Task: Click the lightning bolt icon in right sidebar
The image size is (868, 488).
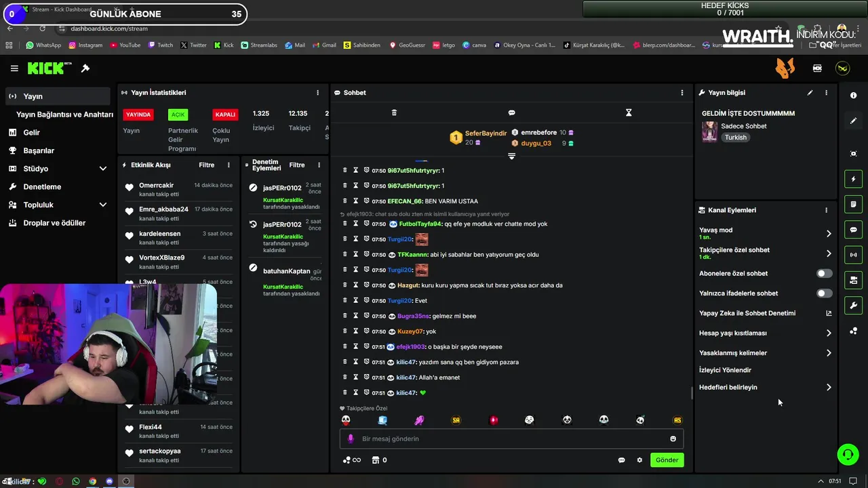Action: [x=853, y=179]
